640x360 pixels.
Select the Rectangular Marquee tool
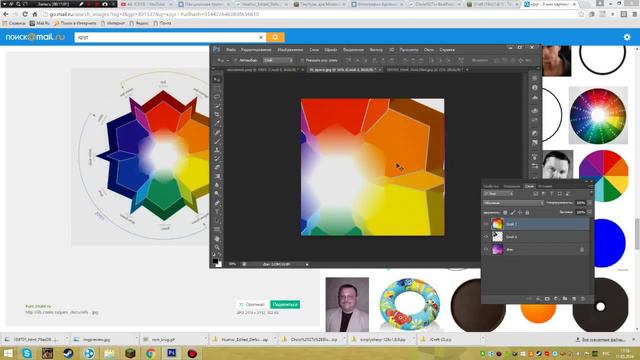(217, 88)
